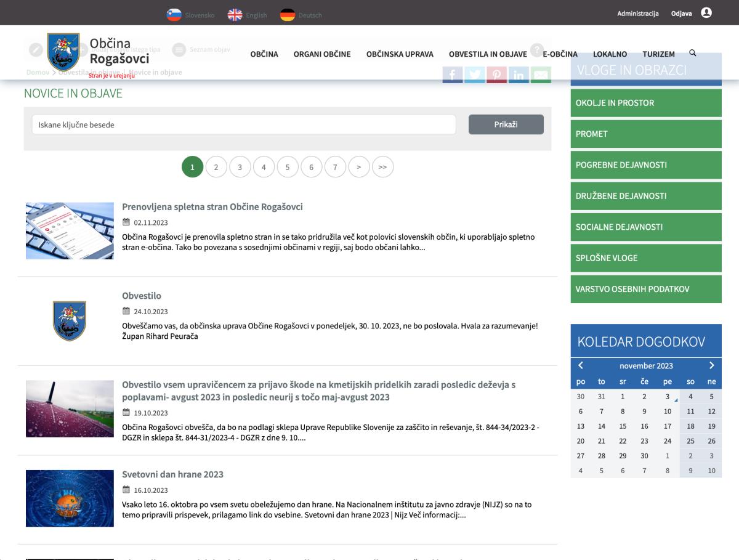The width and height of the screenshot is (739, 560).
Task: Click the rain umbrella article thumbnail
Action: pyautogui.click(x=70, y=408)
